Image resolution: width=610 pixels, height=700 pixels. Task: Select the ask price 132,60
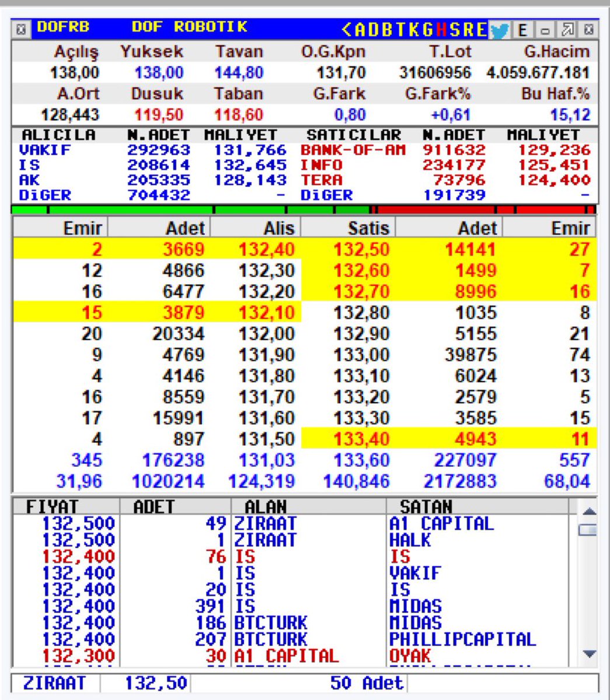[361, 271]
